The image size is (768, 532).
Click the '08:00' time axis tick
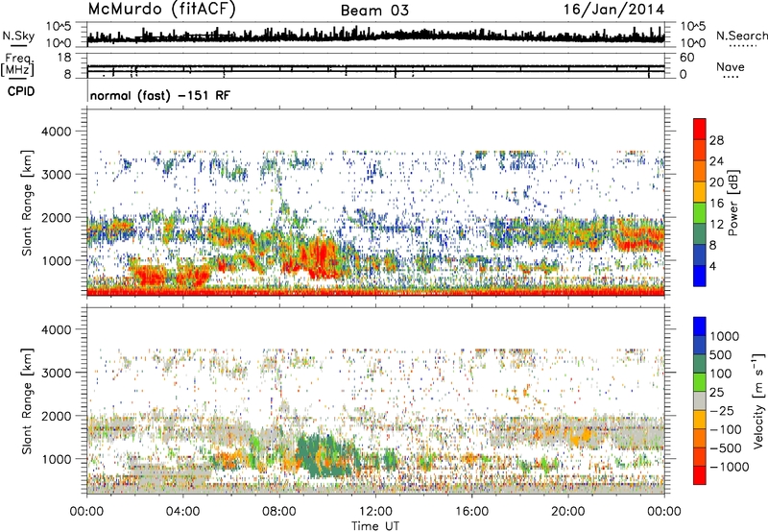pyautogui.click(x=279, y=512)
